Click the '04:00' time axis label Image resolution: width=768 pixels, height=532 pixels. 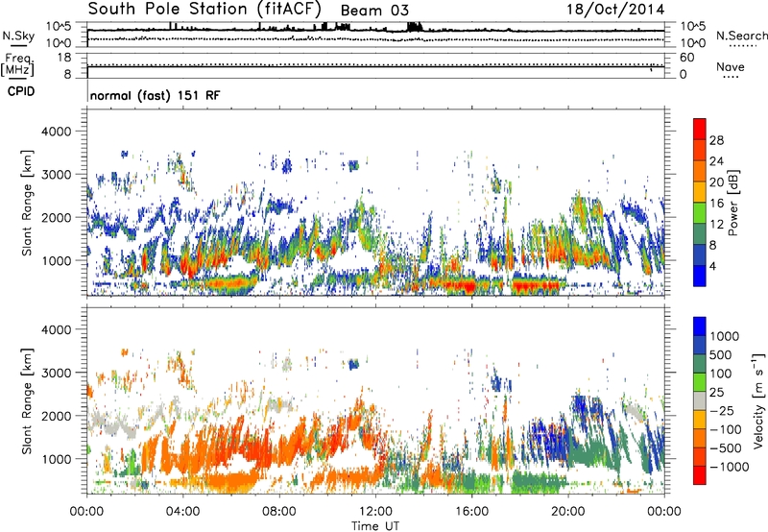tap(183, 512)
